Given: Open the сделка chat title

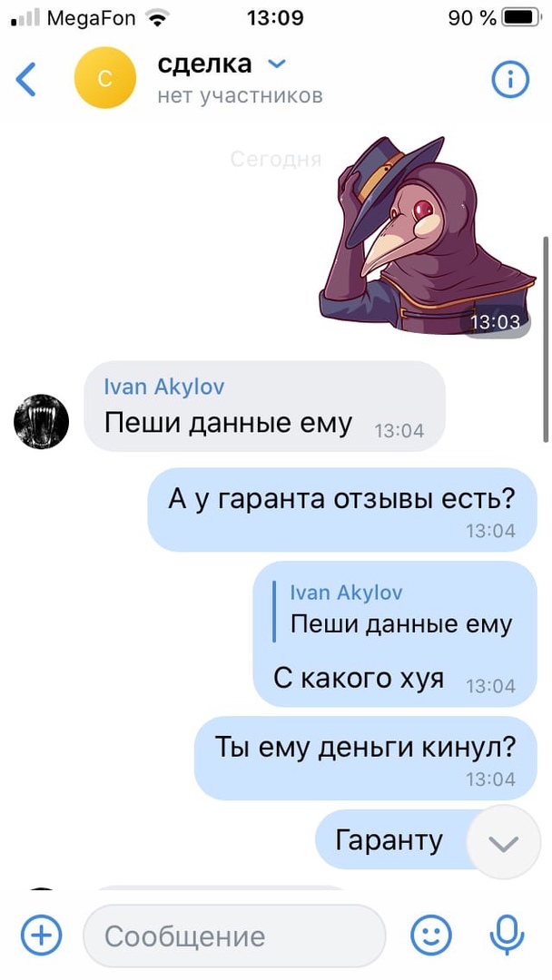Looking at the screenshot, I should coord(204,64).
